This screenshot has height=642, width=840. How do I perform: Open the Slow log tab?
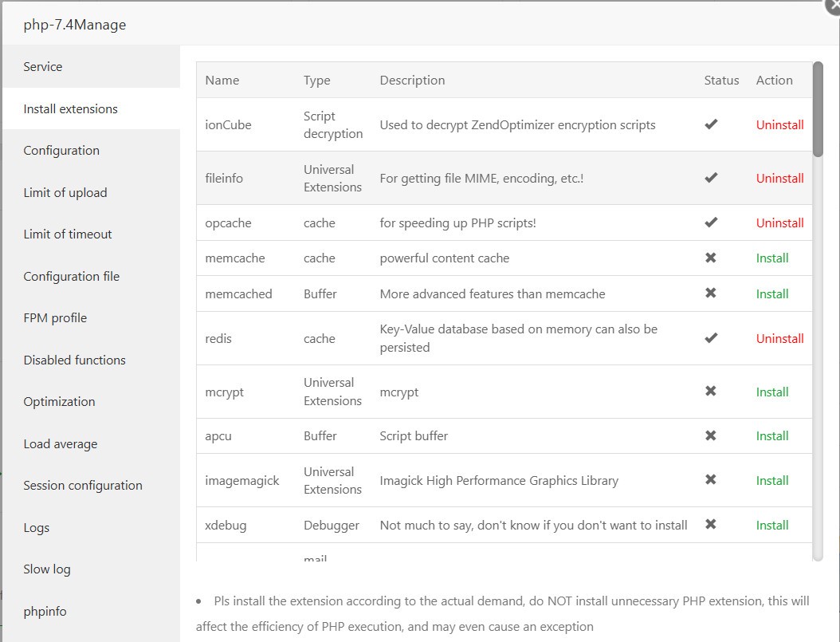point(47,569)
